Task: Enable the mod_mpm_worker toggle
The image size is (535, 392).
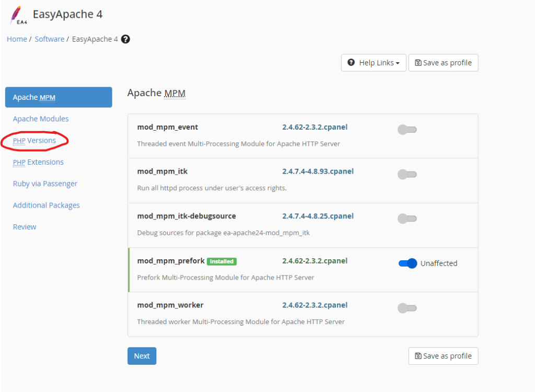Action: 407,308
